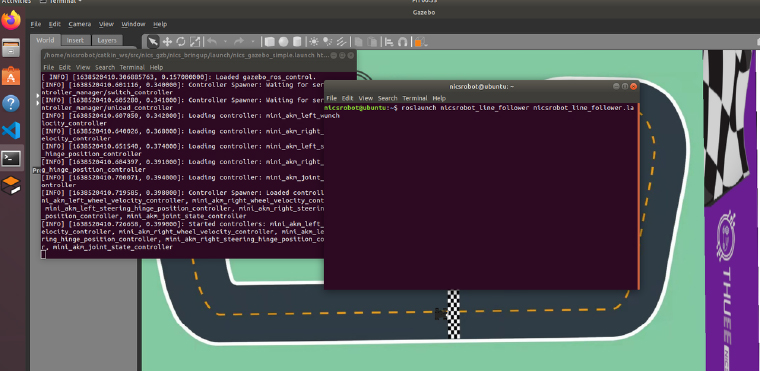
Task: Add a point light from toolbar
Action: [314, 42]
